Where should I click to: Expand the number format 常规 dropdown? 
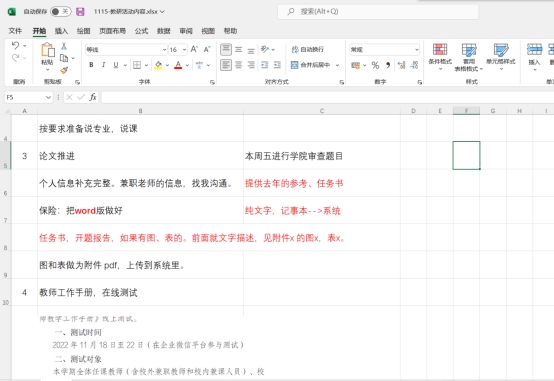click(417, 50)
